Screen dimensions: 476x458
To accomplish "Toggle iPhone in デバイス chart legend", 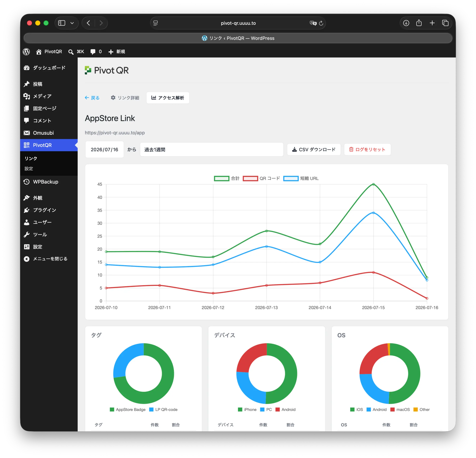I will 247,410.
